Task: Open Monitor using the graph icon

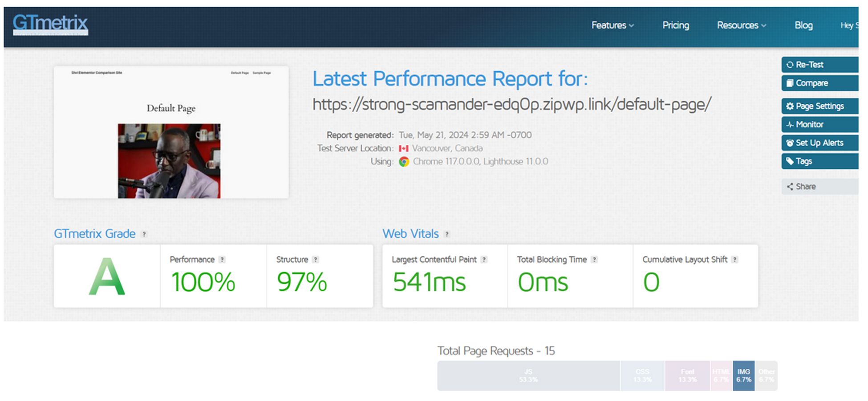Action: point(790,124)
